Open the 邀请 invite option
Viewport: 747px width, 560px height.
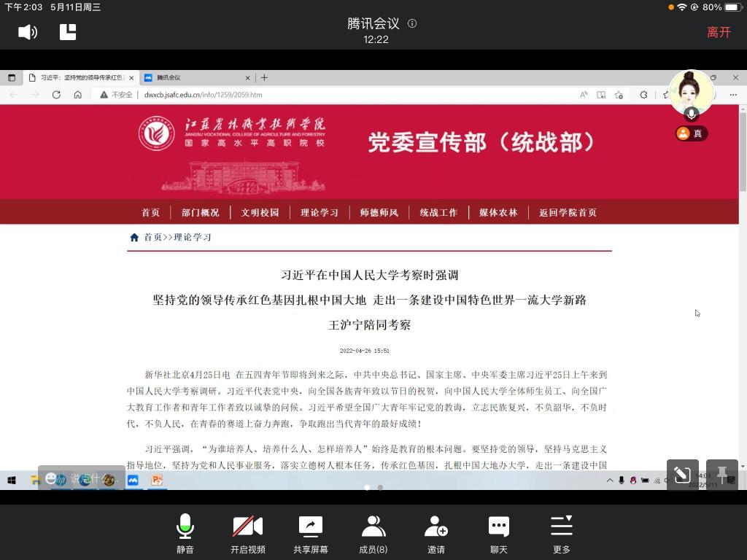click(436, 534)
